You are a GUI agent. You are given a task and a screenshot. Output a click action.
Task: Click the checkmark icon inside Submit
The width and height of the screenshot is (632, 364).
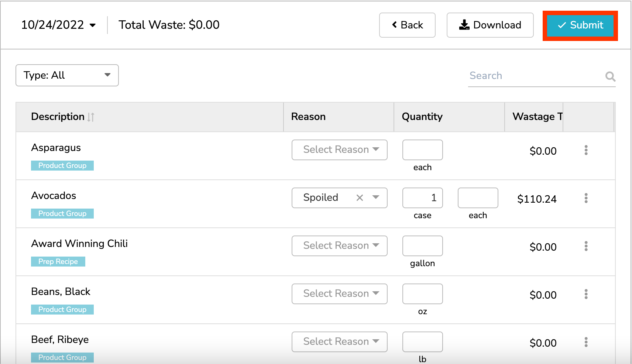pos(561,25)
